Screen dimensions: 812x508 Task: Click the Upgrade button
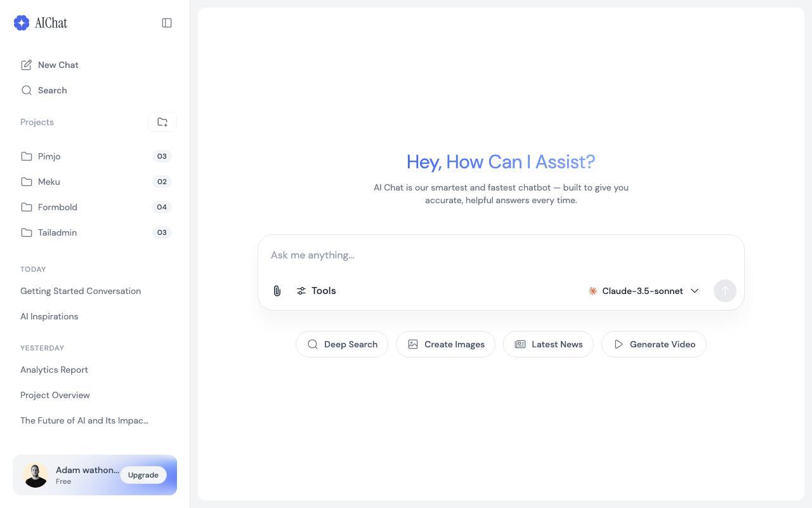[x=143, y=475]
